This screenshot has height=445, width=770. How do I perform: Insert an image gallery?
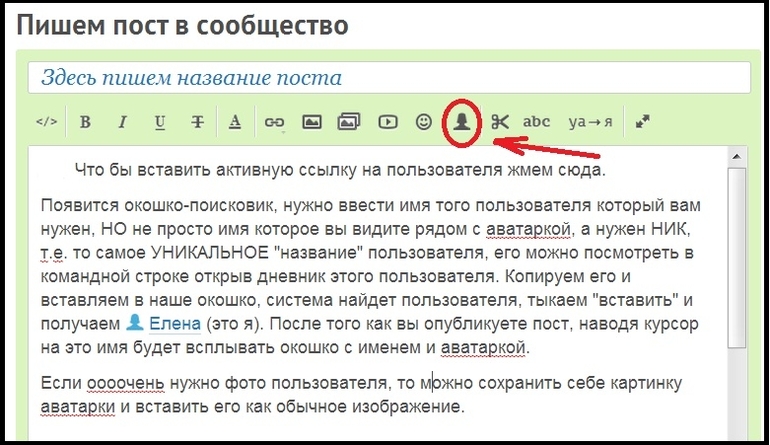[349, 121]
